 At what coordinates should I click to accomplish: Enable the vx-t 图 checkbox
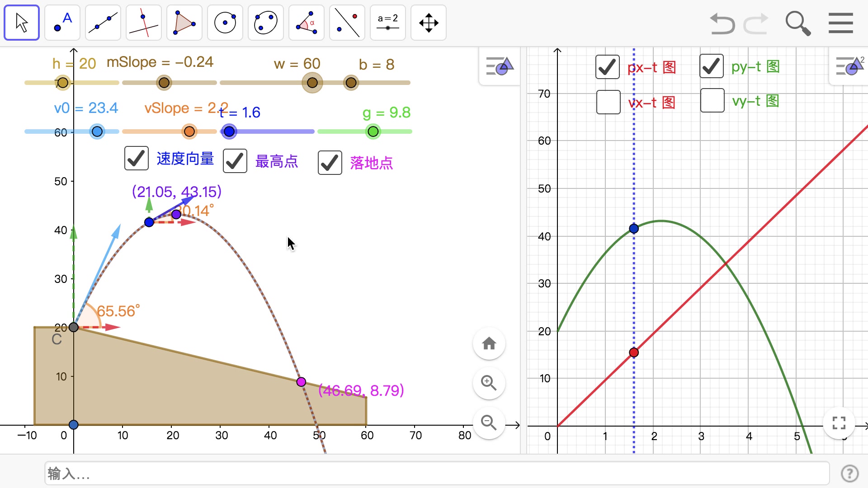pyautogui.click(x=608, y=102)
